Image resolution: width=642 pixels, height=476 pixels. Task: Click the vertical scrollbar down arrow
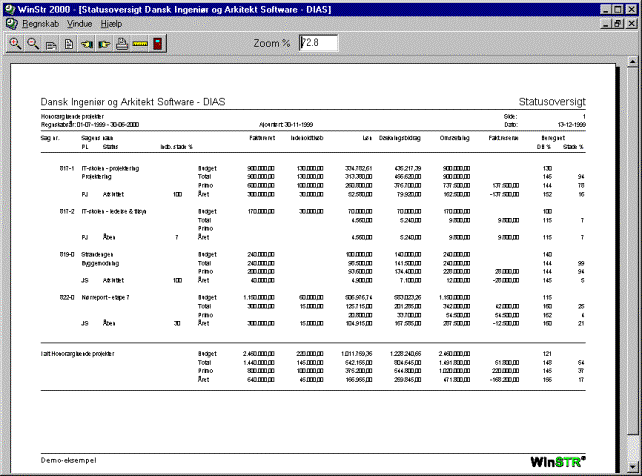(x=633, y=466)
